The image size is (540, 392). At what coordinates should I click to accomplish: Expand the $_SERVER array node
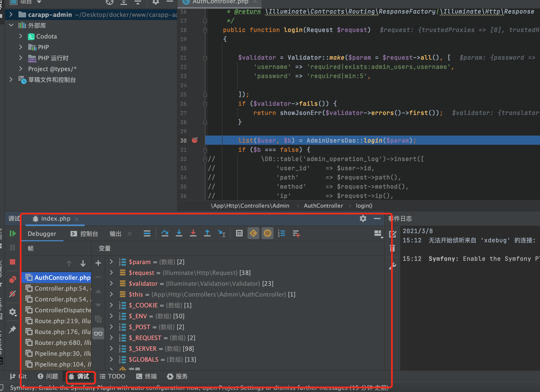tap(111, 348)
